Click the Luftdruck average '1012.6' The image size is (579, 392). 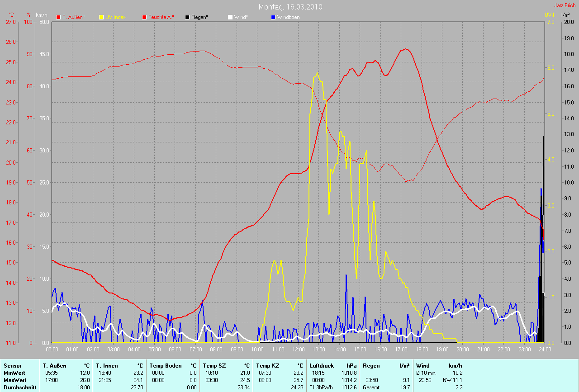[x=349, y=387]
